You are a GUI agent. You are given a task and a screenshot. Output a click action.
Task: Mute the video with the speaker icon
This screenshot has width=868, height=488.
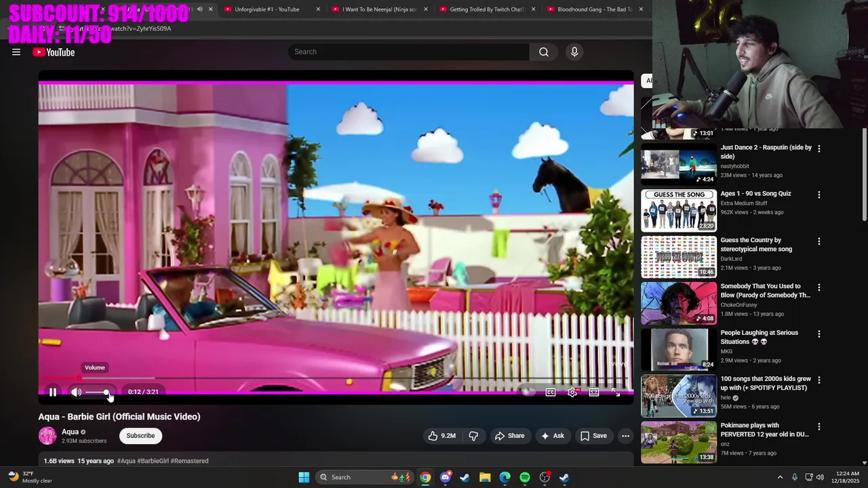point(76,392)
